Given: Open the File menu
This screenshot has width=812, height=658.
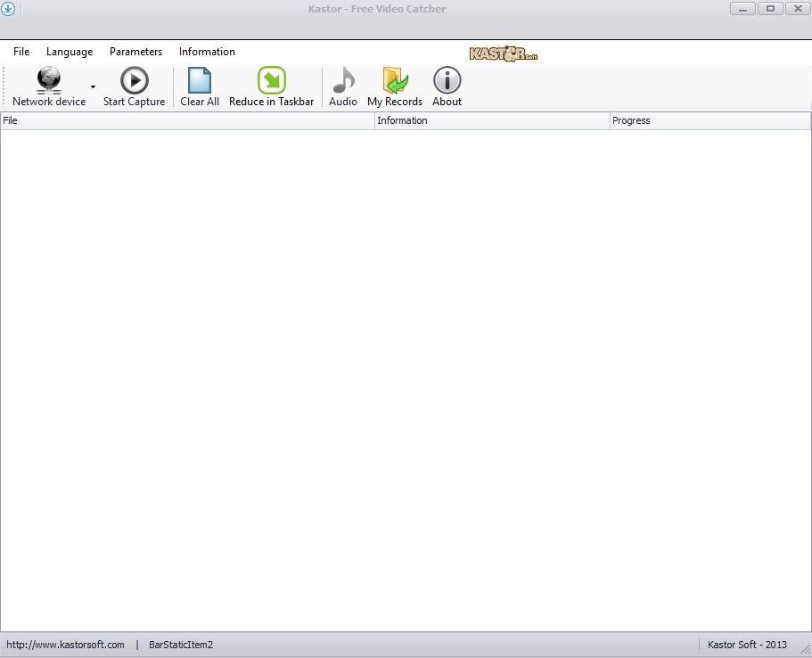Looking at the screenshot, I should pyautogui.click(x=21, y=52).
